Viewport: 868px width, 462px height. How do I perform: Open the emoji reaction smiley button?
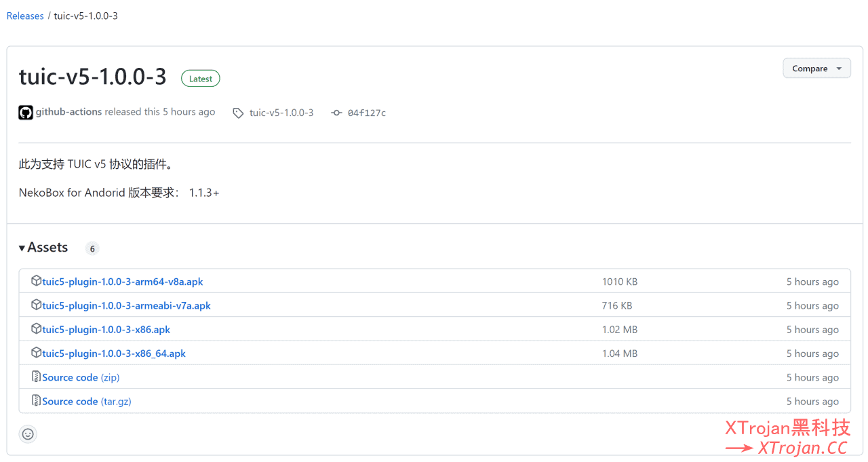[x=28, y=434]
